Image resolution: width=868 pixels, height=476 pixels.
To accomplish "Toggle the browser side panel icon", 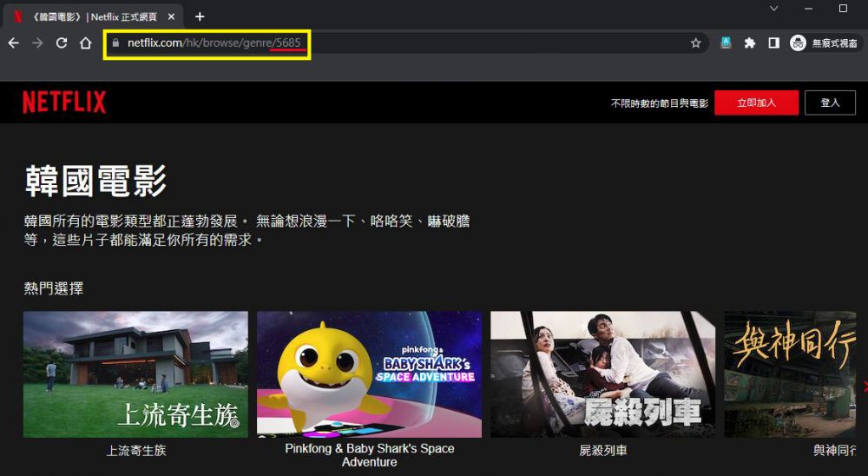I will point(774,43).
